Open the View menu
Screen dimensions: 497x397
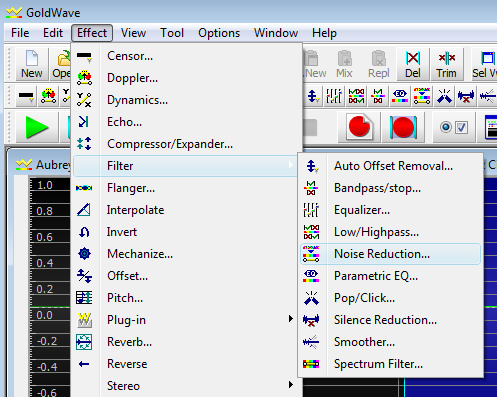click(133, 33)
